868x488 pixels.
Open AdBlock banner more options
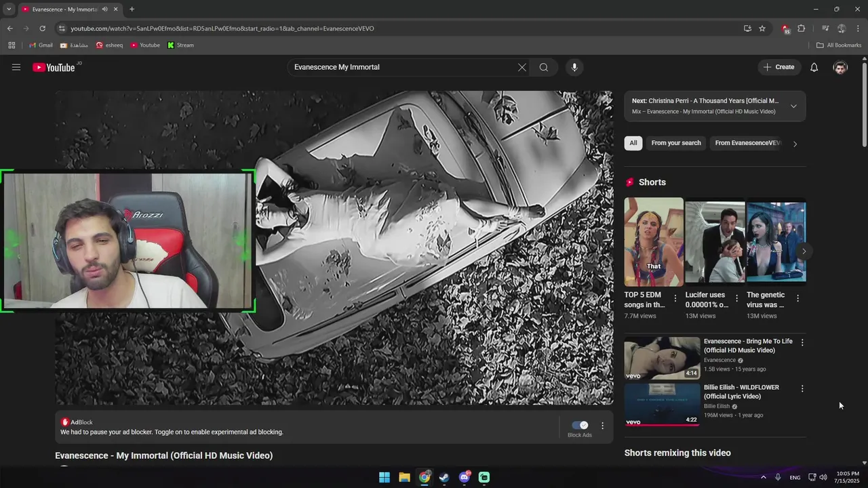point(602,426)
